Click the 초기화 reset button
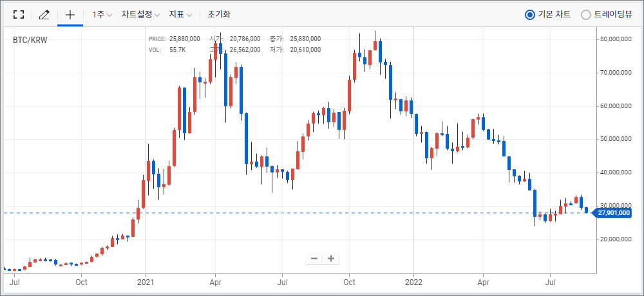This screenshot has height=296, width=644. pos(219,15)
